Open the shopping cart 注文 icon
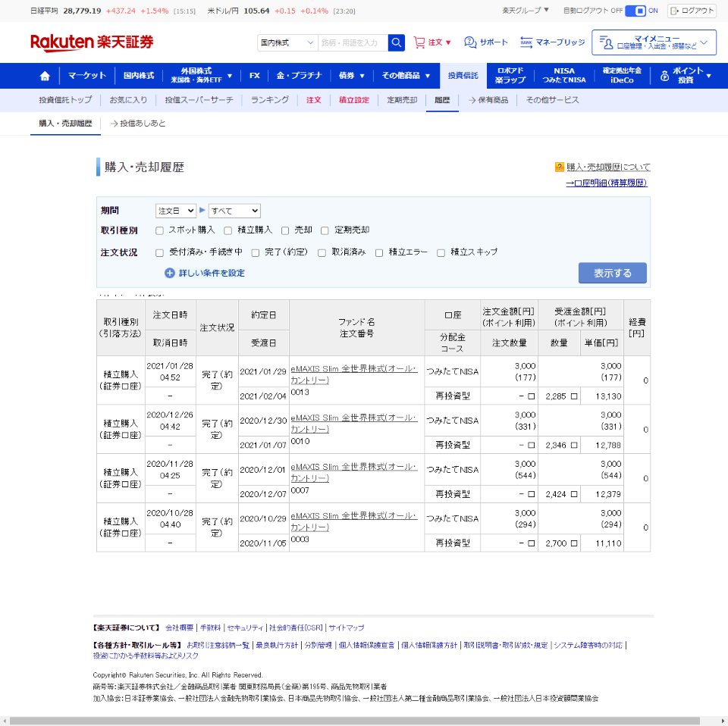728x726 pixels. (x=419, y=42)
